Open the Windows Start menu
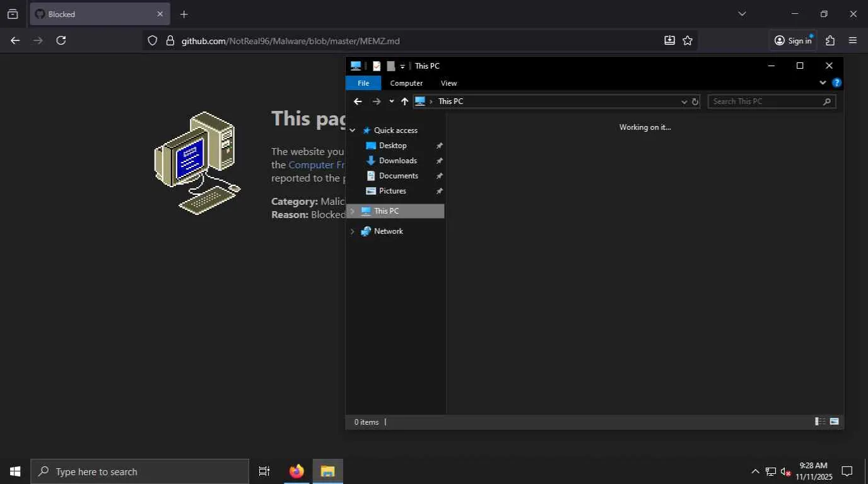The width and height of the screenshot is (868, 484). coord(15,471)
